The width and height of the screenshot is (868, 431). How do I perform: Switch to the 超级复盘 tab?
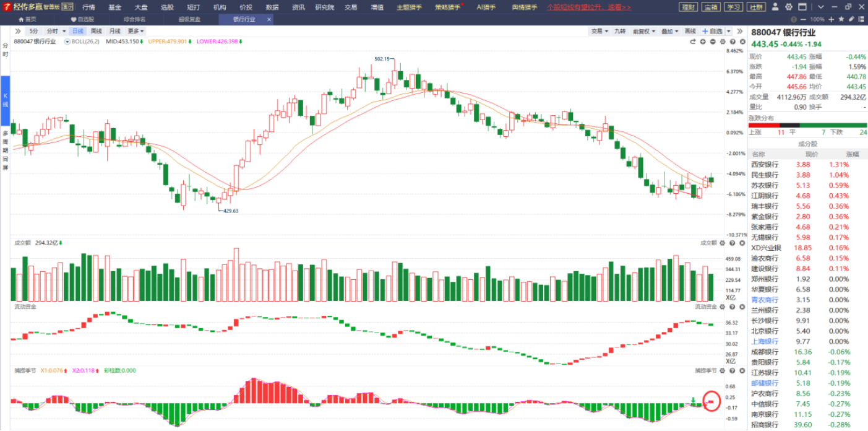(x=189, y=19)
